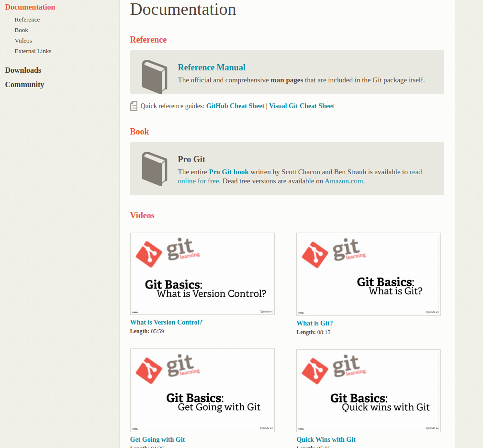The width and height of the screenshot is (483, 448).
Task: Open What is Git? video thumbnail
Action: click(369, 274)
